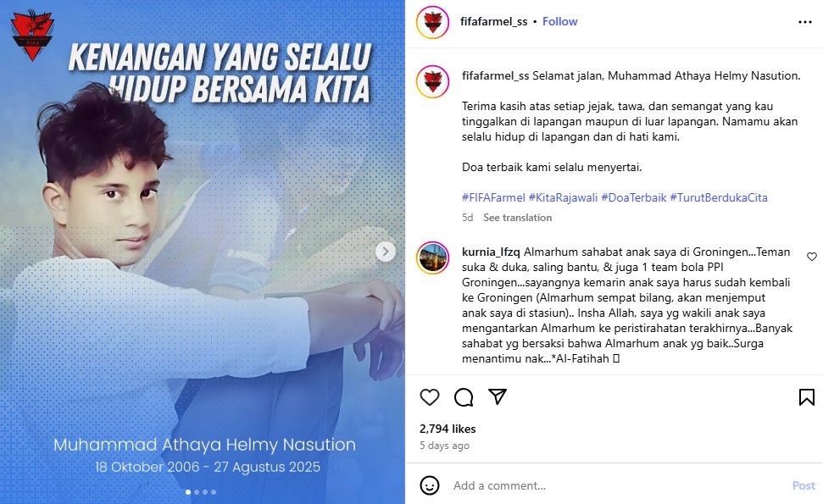Select the second carousel indicator dot
The height and width of the screenshot is (504, 823).
point(197,492)
